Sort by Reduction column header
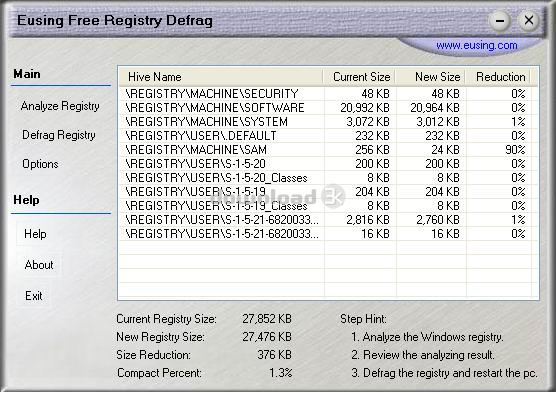The width and height of the screenshot is (556, 393). tap(498, 77)
